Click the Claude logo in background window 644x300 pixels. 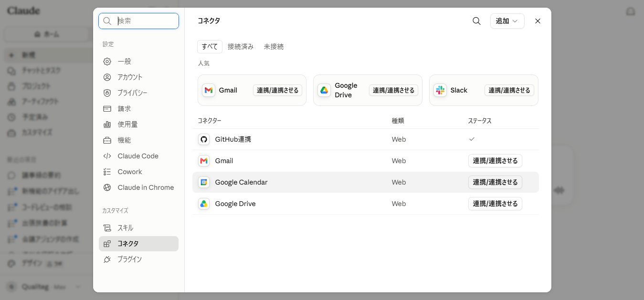pos(23,10)
